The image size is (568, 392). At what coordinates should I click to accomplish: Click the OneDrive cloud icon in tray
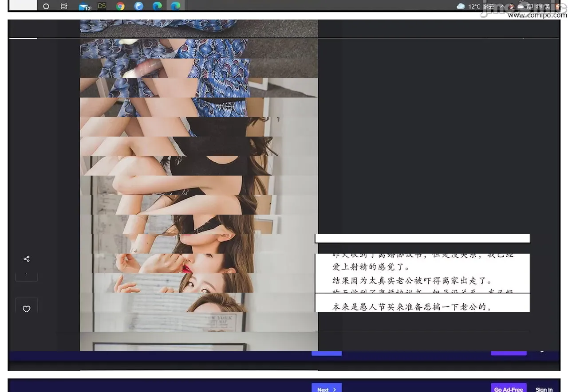coord(521,6)
